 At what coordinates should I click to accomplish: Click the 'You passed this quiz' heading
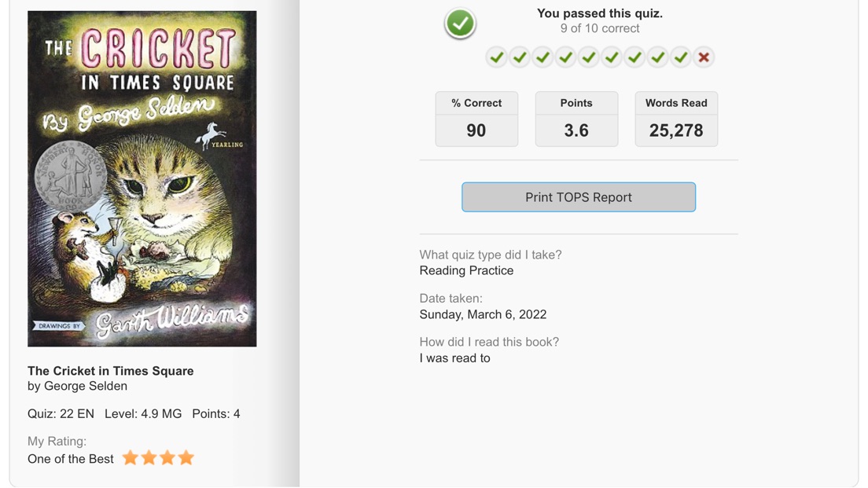[600, 13]
